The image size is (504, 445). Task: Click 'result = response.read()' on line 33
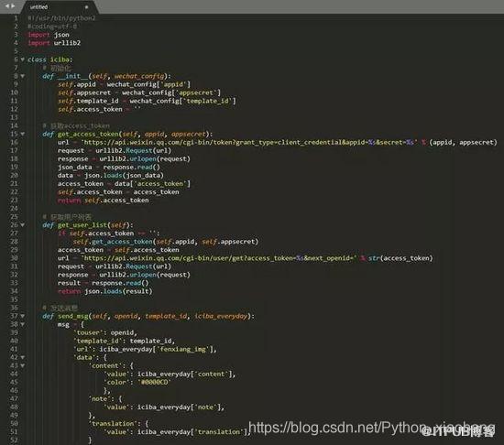(x=104, y=283)
